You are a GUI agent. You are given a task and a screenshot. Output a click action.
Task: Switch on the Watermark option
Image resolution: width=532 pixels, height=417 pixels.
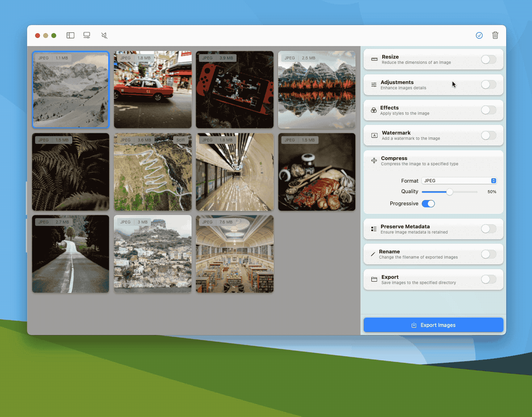click(488, 135)
